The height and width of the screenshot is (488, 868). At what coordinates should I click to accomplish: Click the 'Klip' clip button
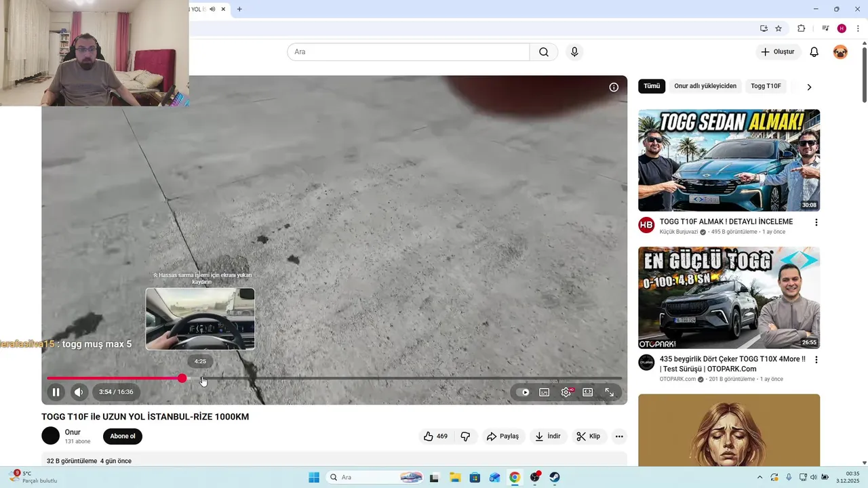(589, 436)
